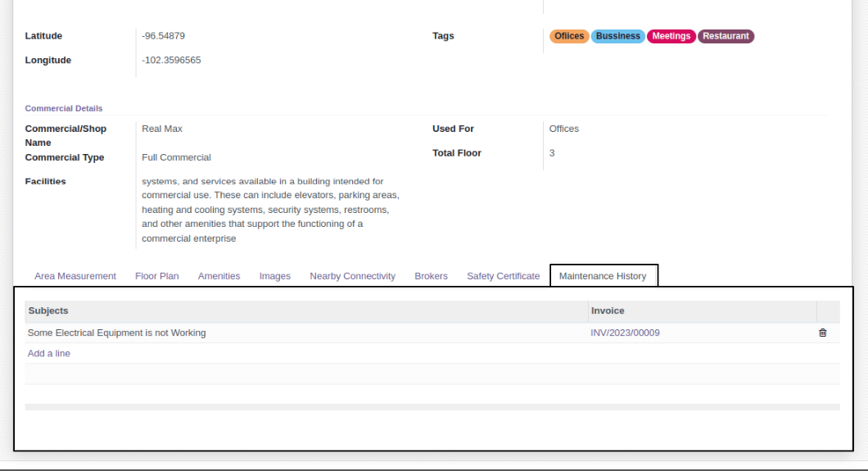The height and width of the screenshot is (471, 868).
Task: Select the purple Restaurant tag
Action: [x=726, y=36]
